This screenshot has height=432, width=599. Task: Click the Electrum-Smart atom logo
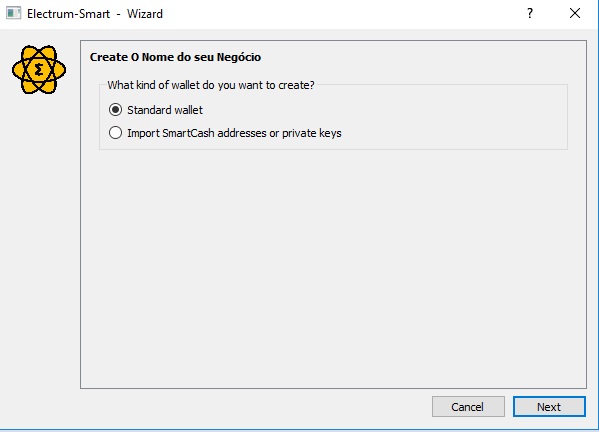39,70
